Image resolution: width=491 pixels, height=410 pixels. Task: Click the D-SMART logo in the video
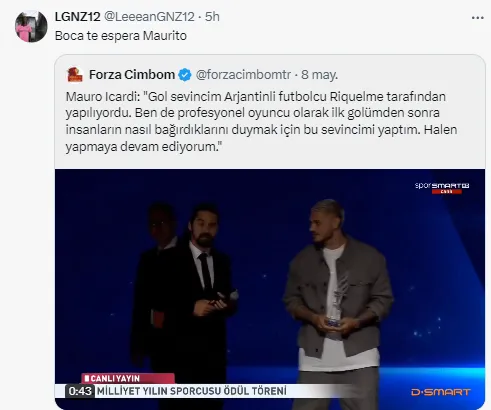[441, 392]
